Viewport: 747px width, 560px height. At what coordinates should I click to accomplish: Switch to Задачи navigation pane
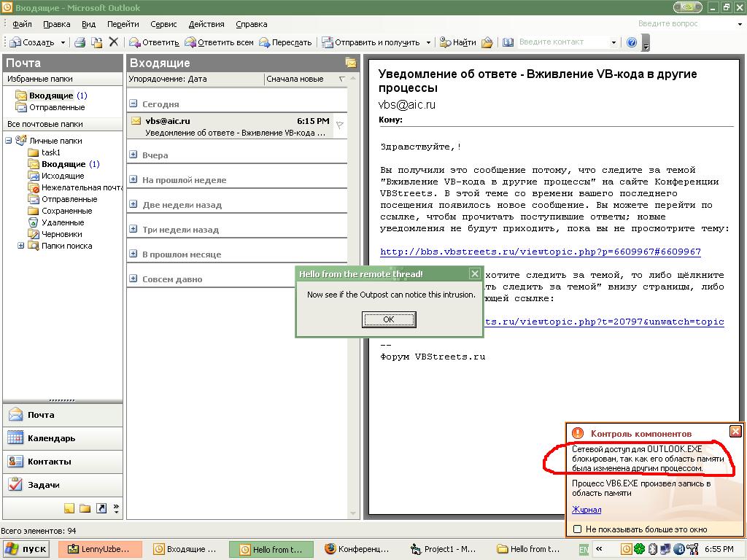click(x=63, y=485)
